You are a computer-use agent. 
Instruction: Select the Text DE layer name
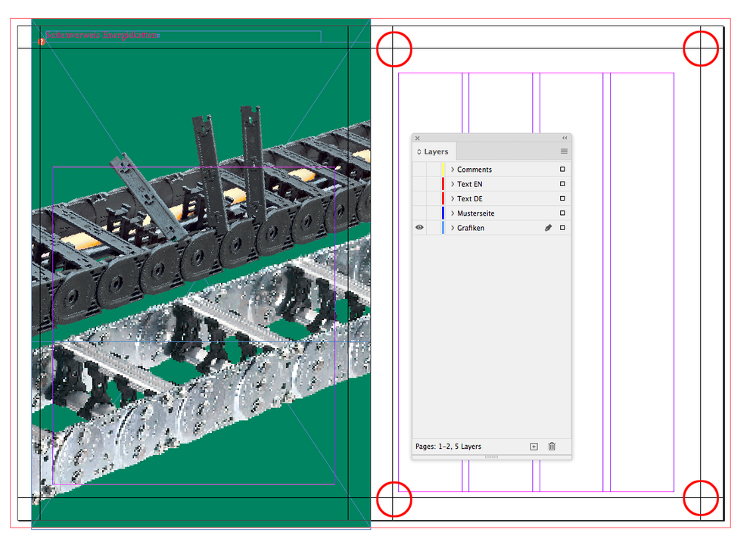(470, 198)
